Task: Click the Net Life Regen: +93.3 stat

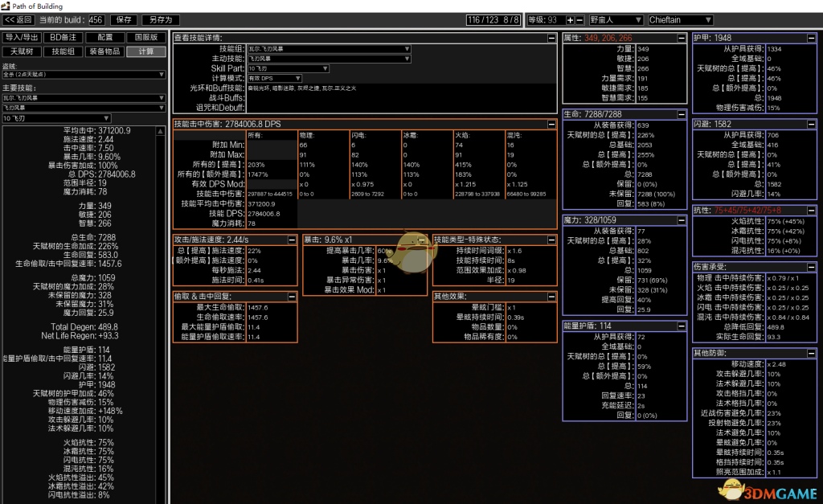Action: click(80, 335)
